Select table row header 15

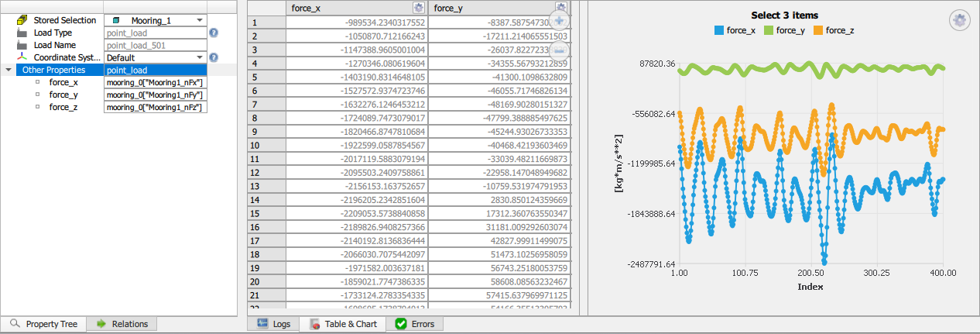(x=266, y=213)
